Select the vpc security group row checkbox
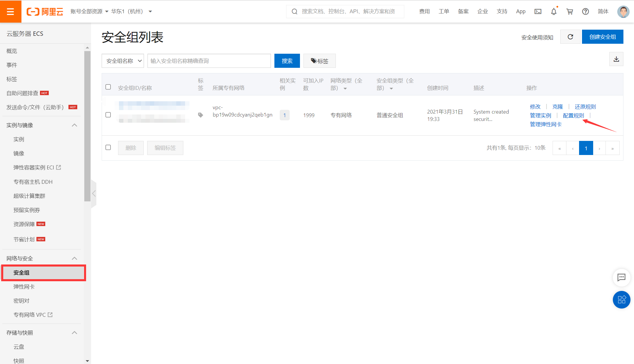 coord(108,115)
